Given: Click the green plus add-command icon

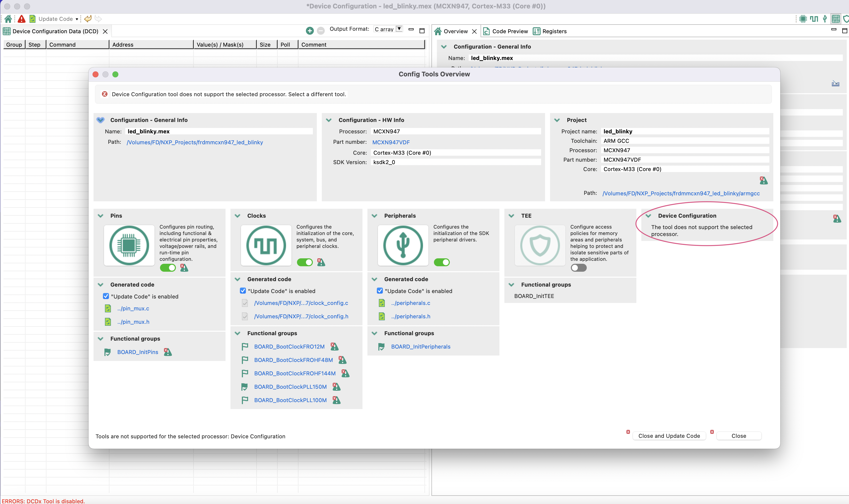Looking at the screenshot, I should click(x=309, y=31).
